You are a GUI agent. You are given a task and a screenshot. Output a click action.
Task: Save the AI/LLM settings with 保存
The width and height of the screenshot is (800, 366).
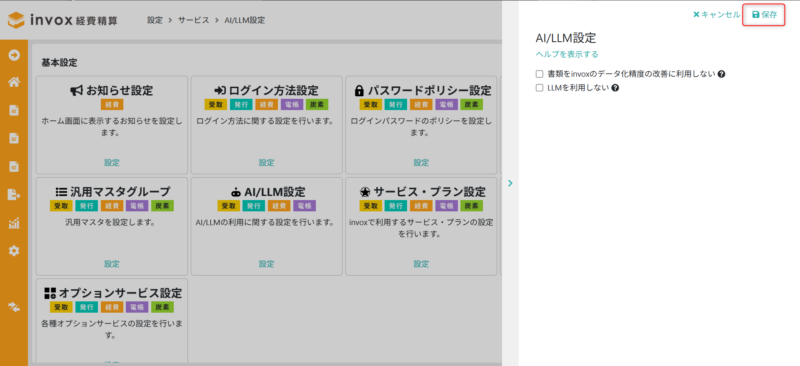[764, 15]
